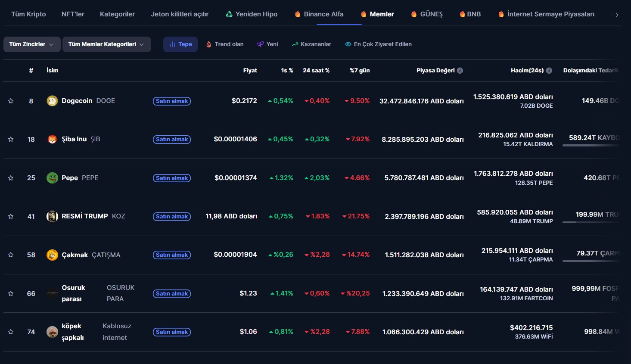Click the Osuruk parası coin logo
This screenshot has width=631, height=364.
[52, 293]
